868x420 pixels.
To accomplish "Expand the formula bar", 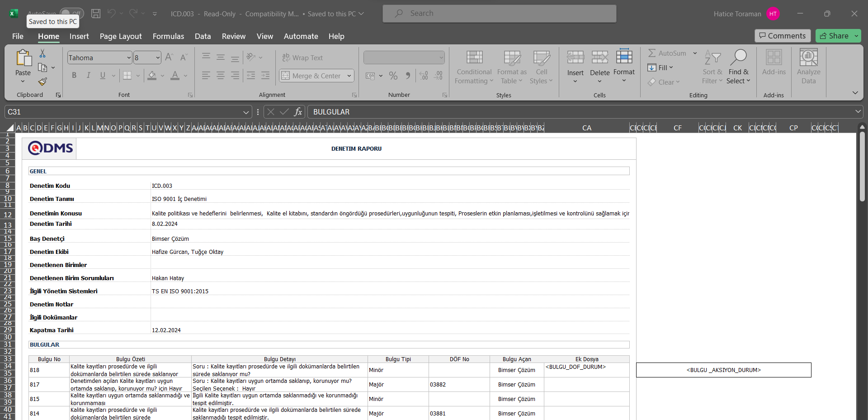I will [858, 112].
